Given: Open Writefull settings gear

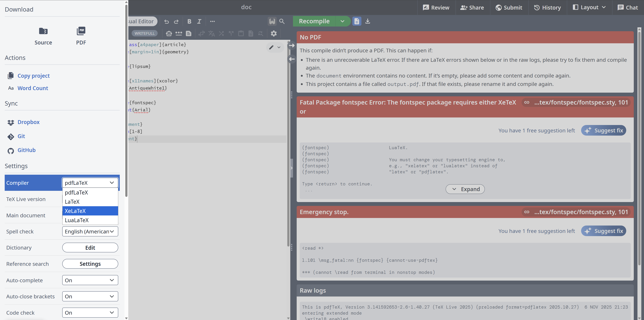Looking at the screenshot, I should click(274, 34).
